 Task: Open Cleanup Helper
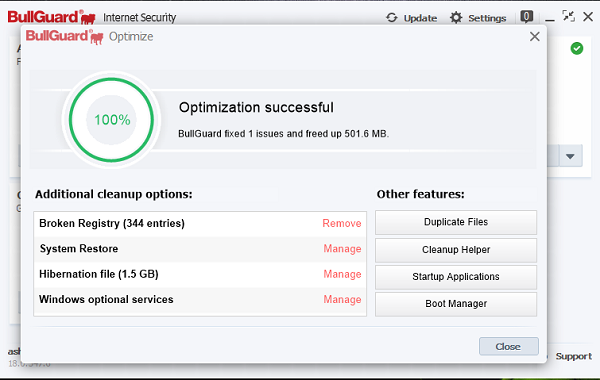(x=456, y=250)
